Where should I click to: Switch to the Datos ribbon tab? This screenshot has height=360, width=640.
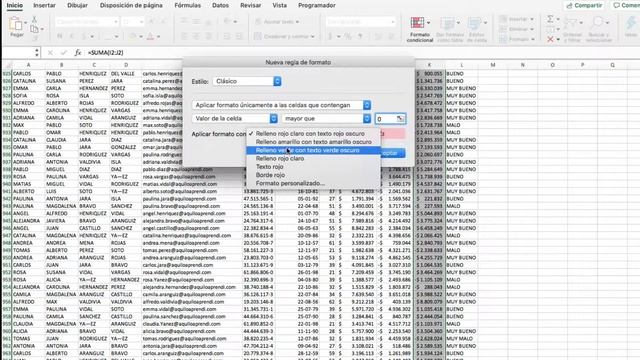click(220, 5)
